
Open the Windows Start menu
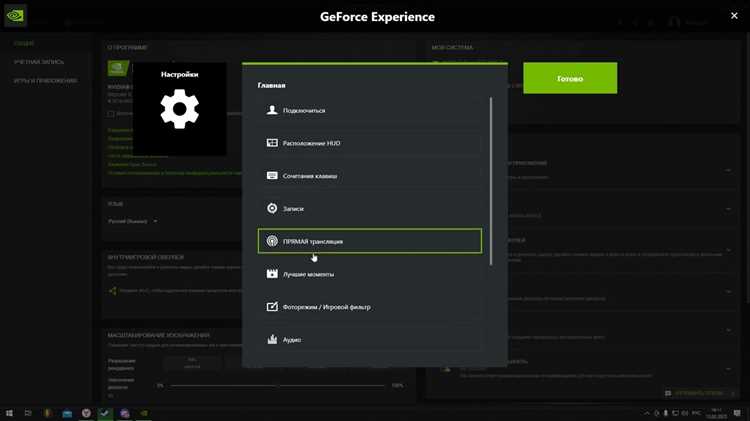(9, 413)
